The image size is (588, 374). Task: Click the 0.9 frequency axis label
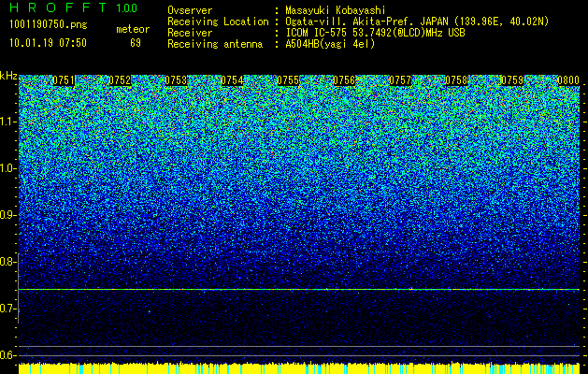[x=7, y=215]
